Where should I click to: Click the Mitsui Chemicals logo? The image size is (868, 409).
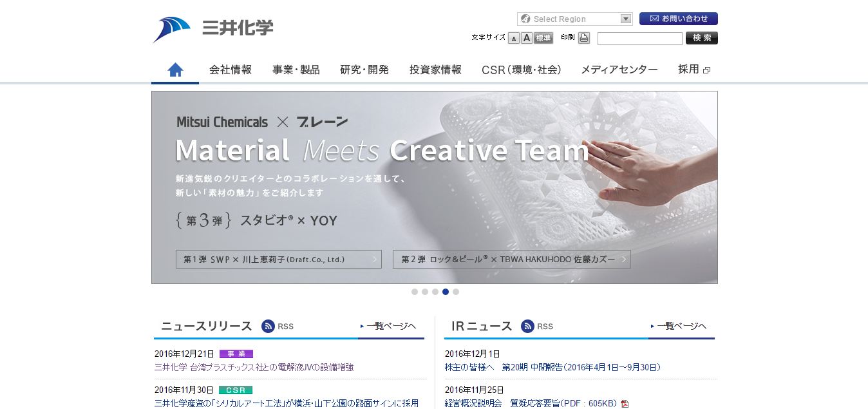click(213, 30)
